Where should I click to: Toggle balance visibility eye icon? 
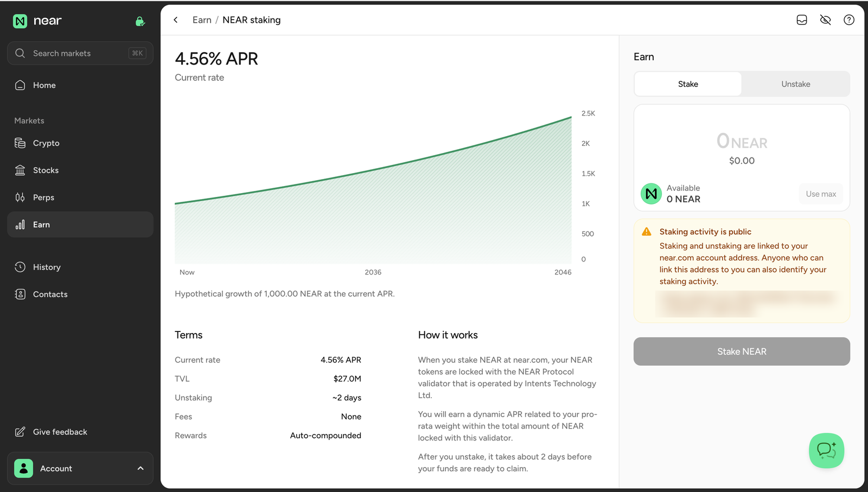(x=826, y=20)
